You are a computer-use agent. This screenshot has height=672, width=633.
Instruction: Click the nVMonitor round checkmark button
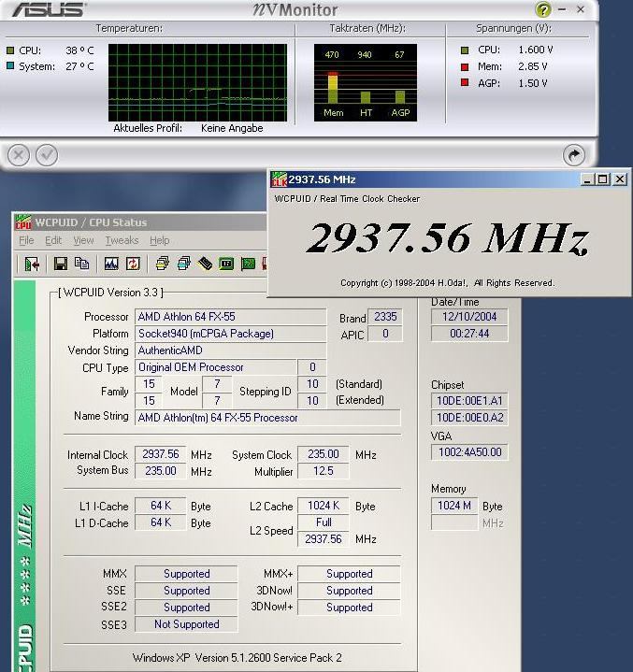click(47, 155)
